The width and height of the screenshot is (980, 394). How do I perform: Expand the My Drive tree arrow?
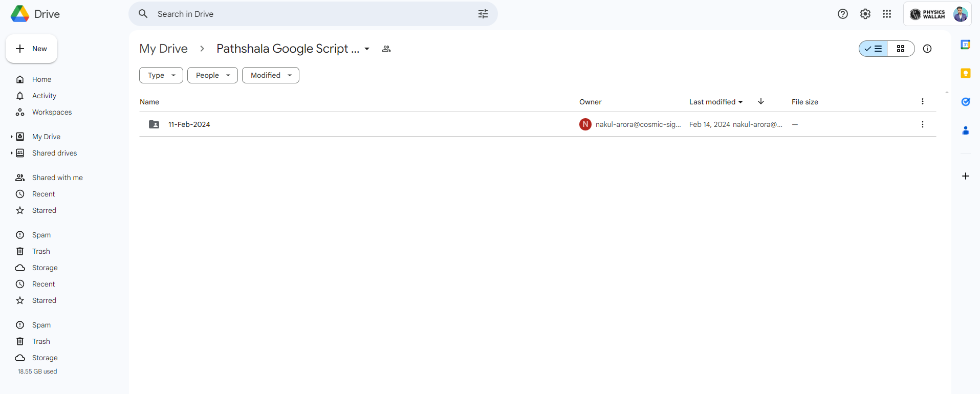[12, 137]
